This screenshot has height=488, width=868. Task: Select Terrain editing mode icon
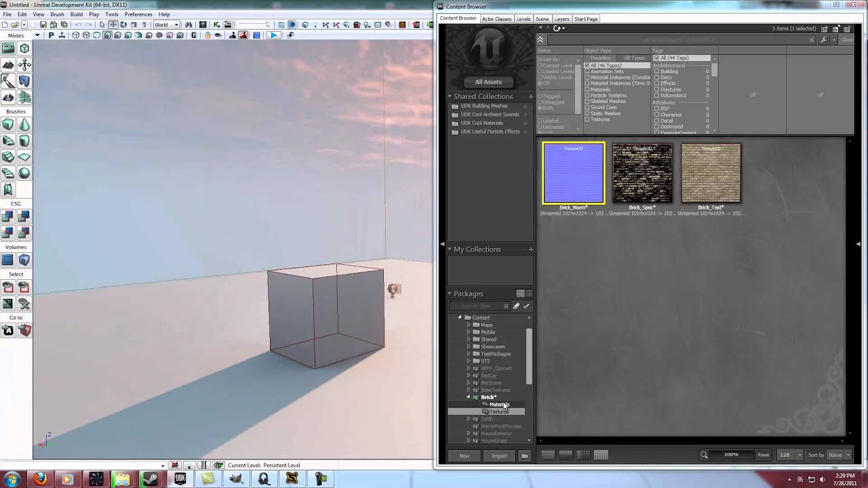pyautogui.click(x=8, y=64)
